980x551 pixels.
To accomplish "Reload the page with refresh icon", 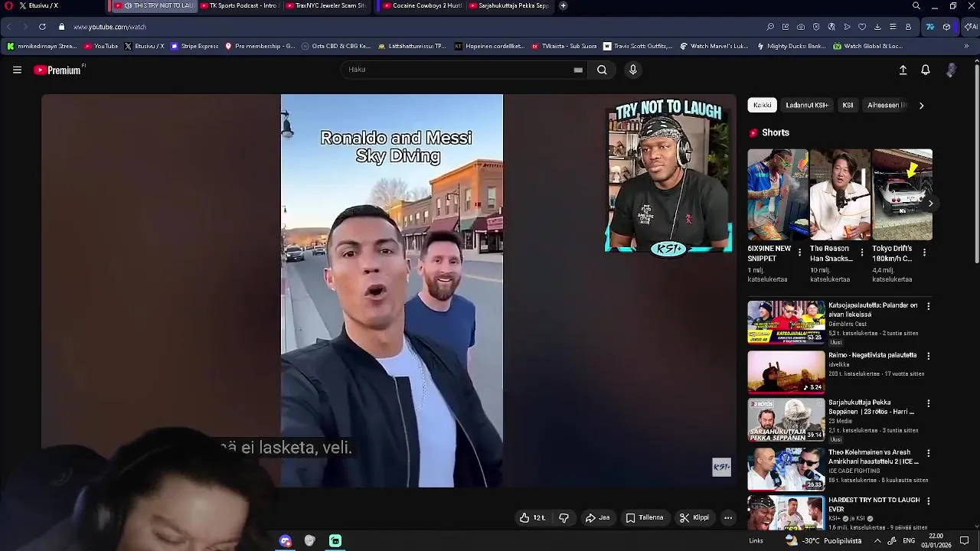I will (x=42, y=27).
